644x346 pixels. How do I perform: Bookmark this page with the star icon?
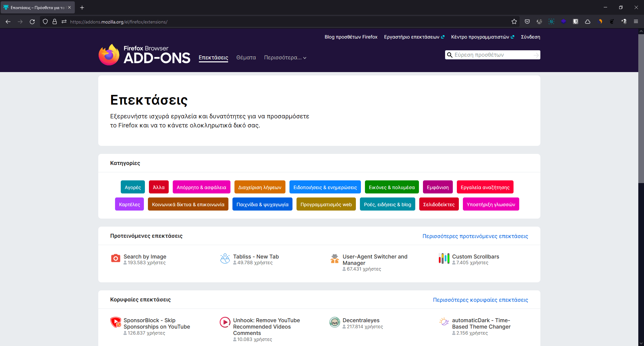[514, 22]
